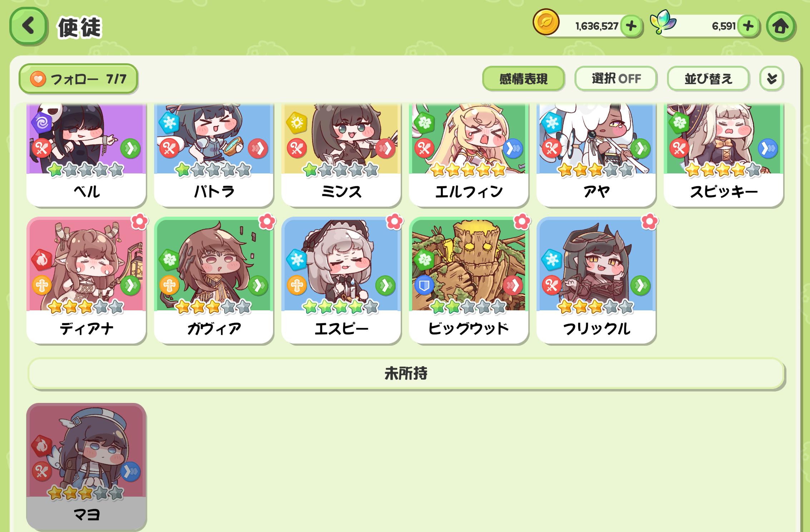Add crystal currency with plus button
The height and width of the screenshot is (532, 810).
tap(748, 26)
